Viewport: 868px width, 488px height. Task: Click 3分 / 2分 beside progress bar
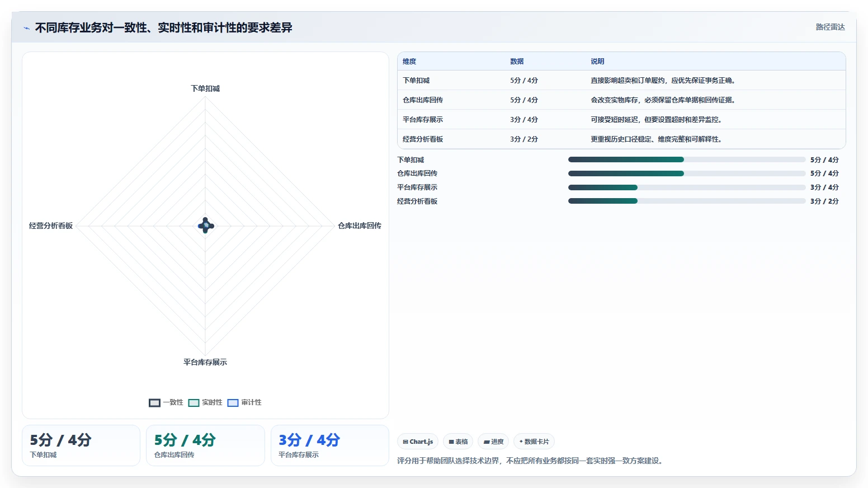click(x=824, y=201)
